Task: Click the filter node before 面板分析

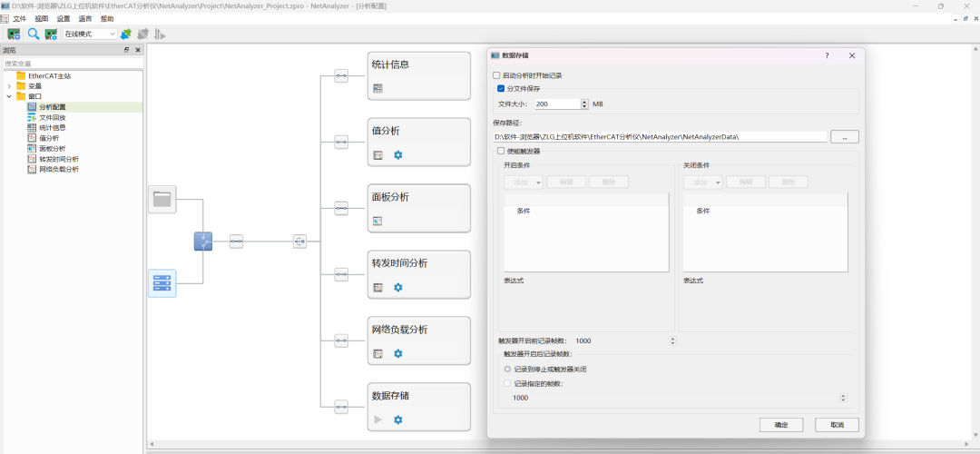Action: pos(341,208)
